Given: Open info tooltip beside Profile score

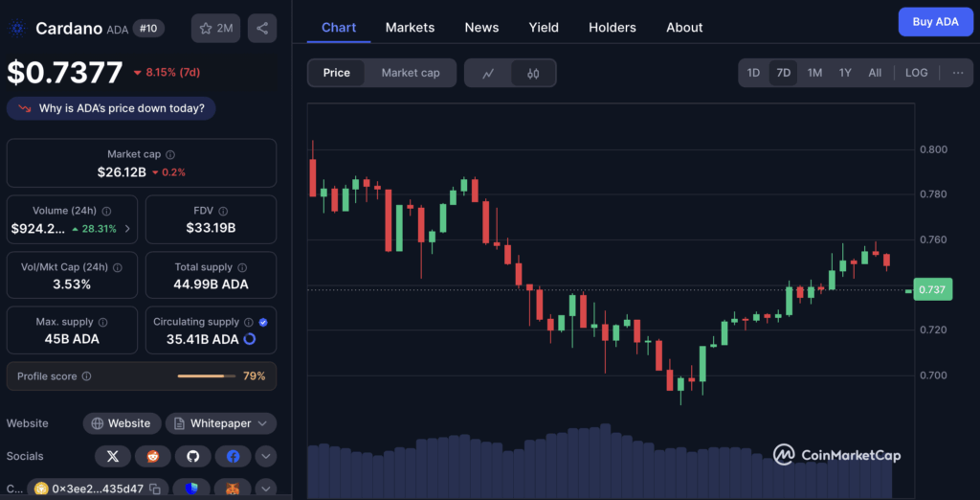Looking at the screenshot, I should click(86, 376).
